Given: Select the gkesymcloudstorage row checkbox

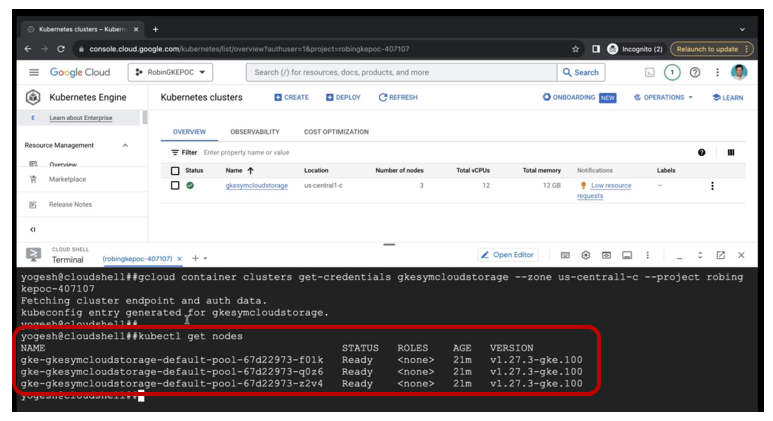Looking at the screenshot, I should [x=175, y=186].
